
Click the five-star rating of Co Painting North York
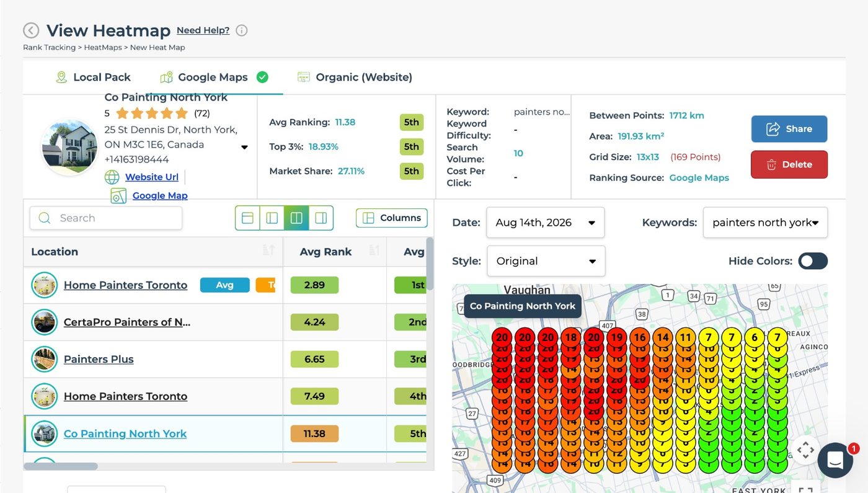click(x=151, y=113)
